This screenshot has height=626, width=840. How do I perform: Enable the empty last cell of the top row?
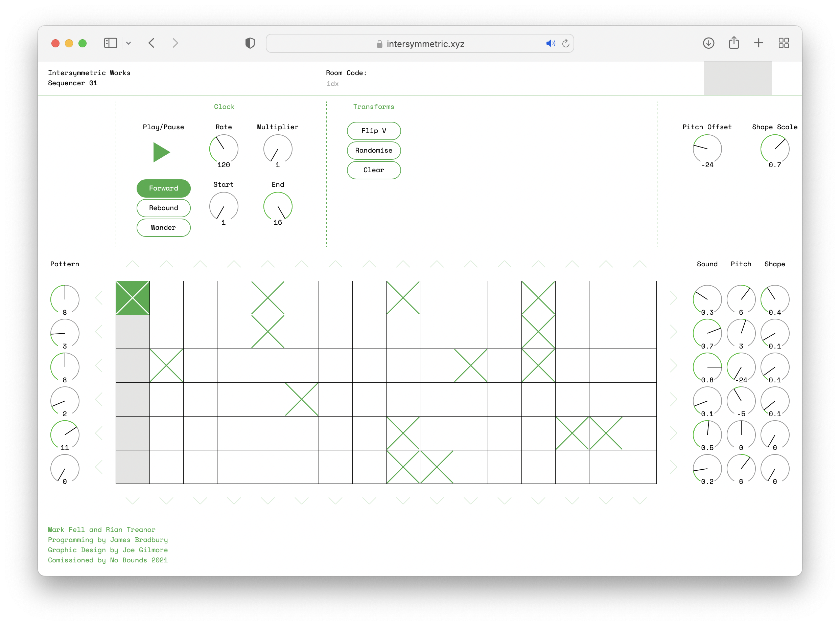tap(640, 298)
